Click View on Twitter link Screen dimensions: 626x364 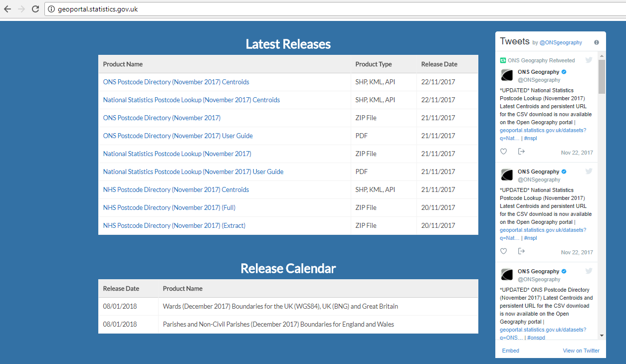click(581, 351)
